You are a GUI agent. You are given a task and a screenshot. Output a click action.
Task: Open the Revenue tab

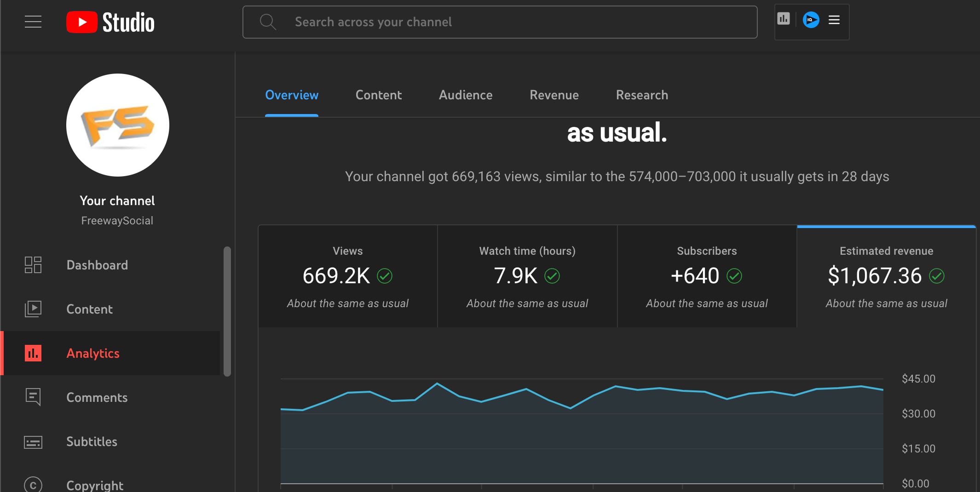(554, 95)
